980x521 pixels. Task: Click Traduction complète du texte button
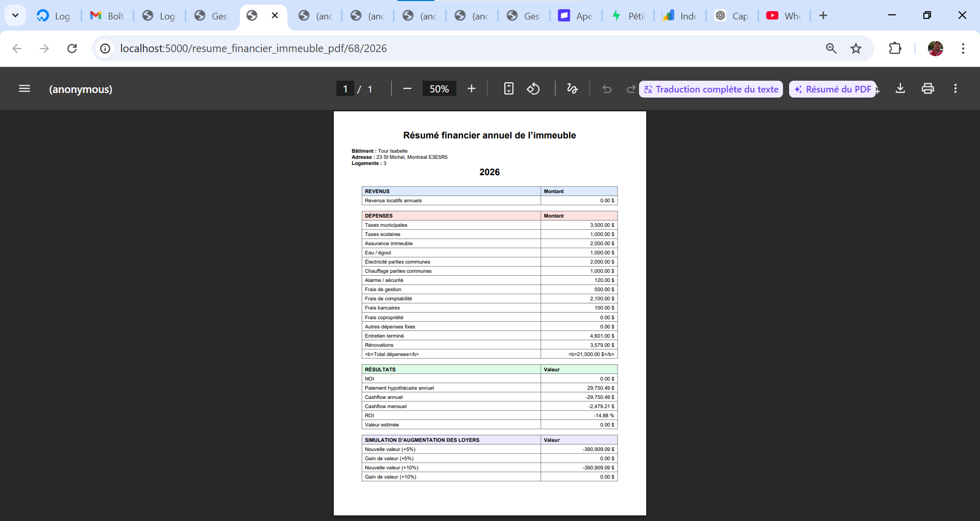click(x=711, y=89)
